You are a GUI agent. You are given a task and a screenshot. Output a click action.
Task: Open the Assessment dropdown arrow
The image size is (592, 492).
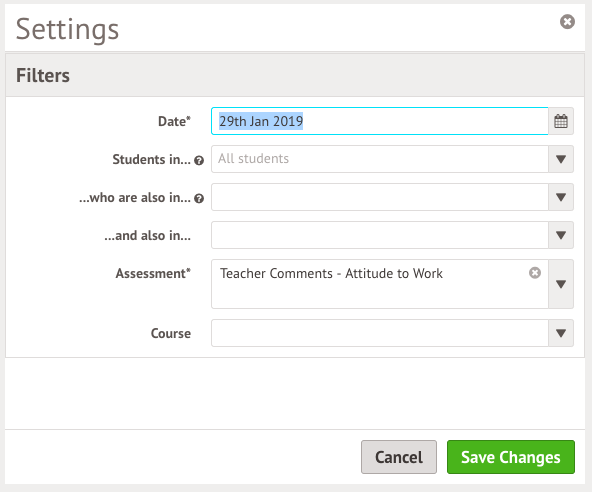point(561,284)
